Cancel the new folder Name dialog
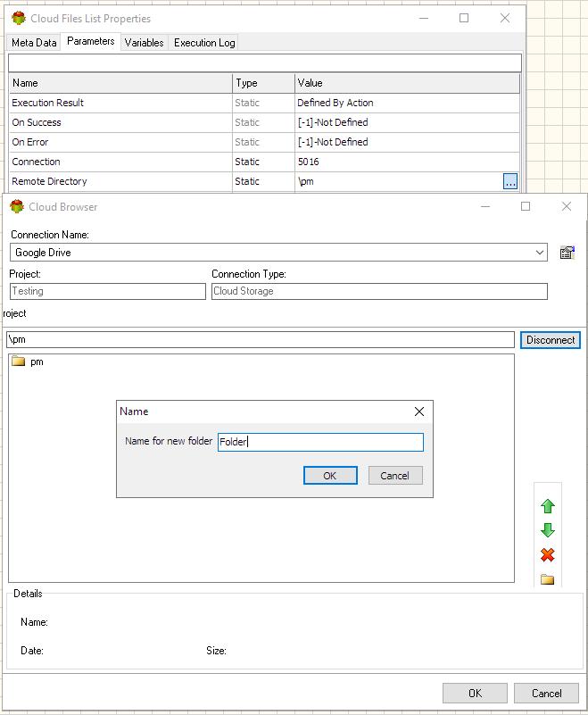Screen dimensions: 588x715 coord(395,476)
